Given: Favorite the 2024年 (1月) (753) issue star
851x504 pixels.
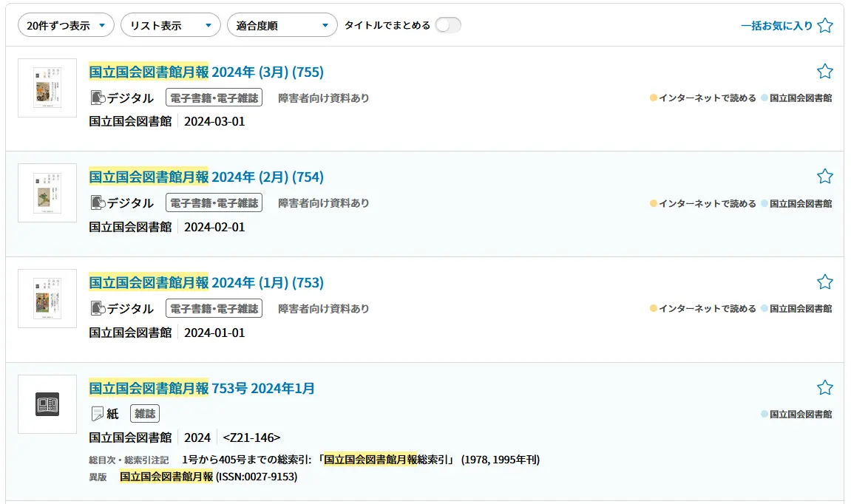Looking at the screenshot, I should point(825,282).
